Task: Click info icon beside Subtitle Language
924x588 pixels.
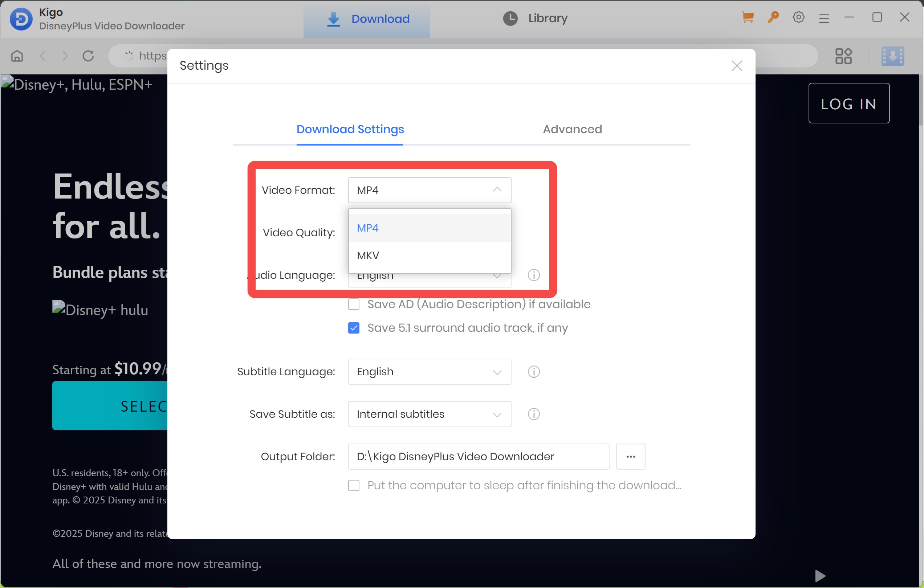Action: (534, 372)
